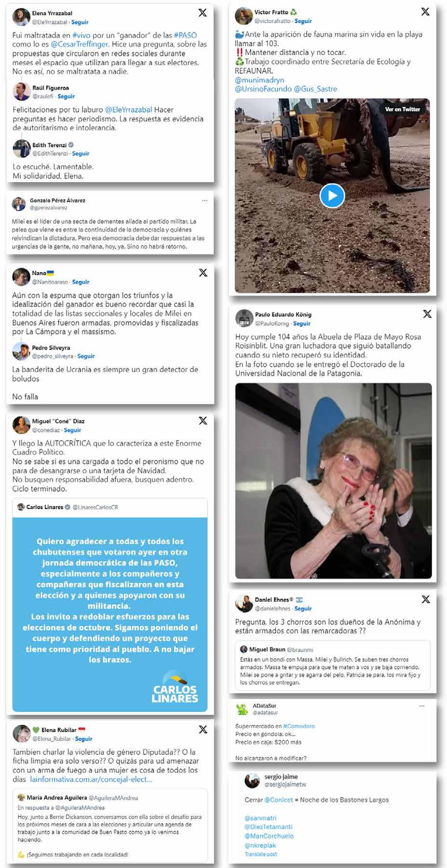Viewport: 447px width, 868px height.
Task: Follow Pedro Silveyra via Seguir
Action: coord(86,356)
